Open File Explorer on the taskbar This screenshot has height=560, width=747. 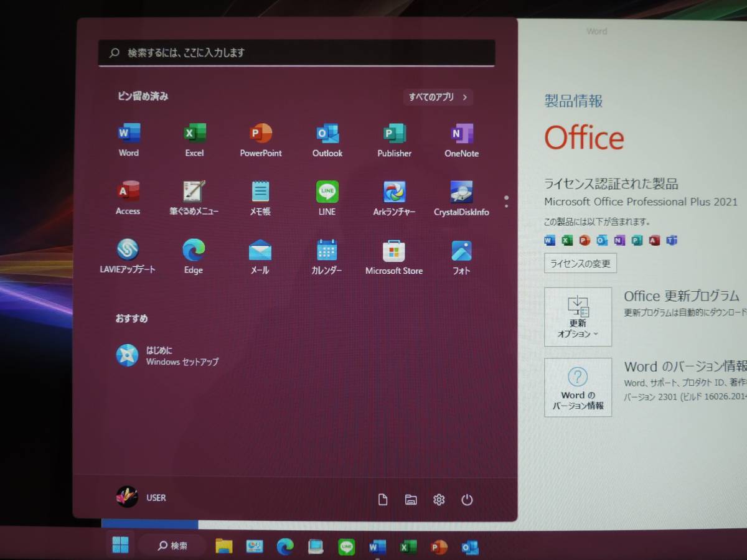click(224, 546)
